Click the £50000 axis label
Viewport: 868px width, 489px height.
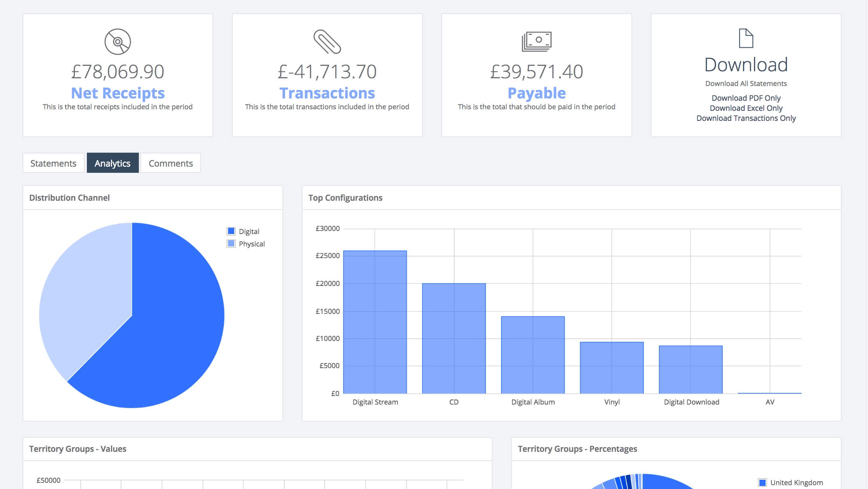pos(48,480)
